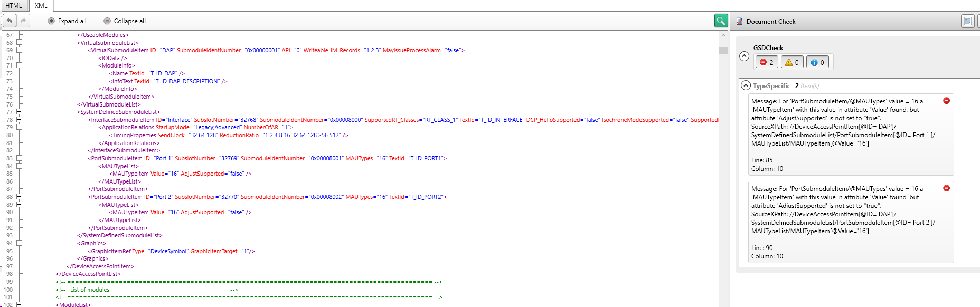The height and width of the screenshot is (307, 980).
Task: Click the </DeviceAccessPointList> closing tag
Action: pos(88,274)
